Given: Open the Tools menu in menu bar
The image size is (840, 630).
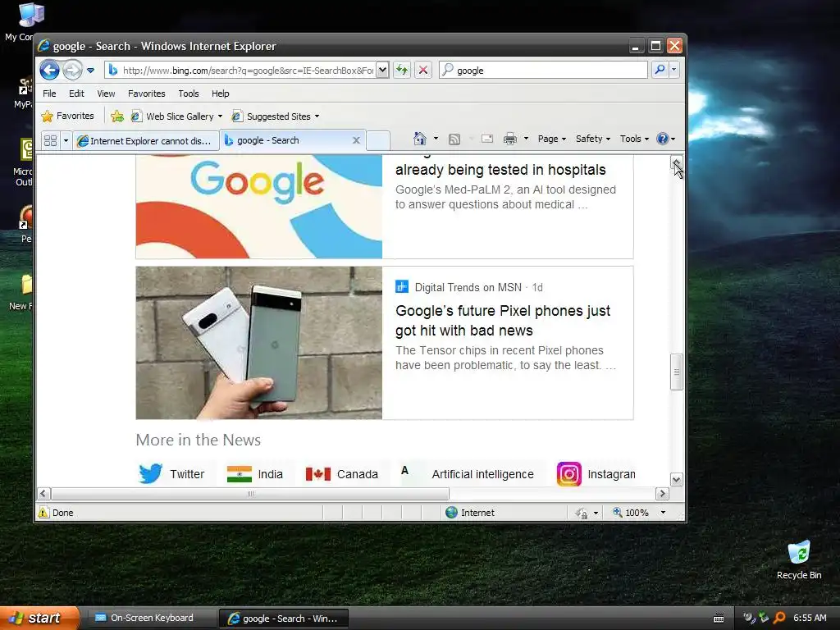Looking at the screenshot, I should [x=189, y=94].
